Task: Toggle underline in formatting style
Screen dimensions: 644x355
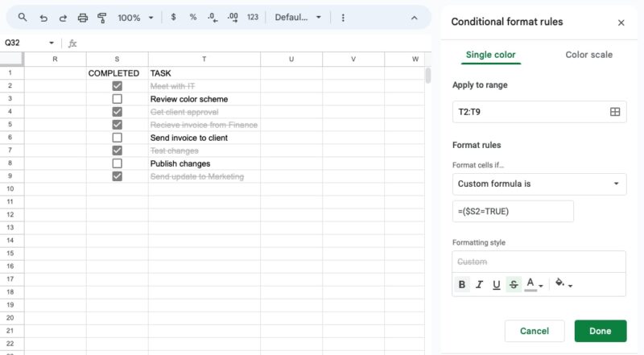Action: 496,284
